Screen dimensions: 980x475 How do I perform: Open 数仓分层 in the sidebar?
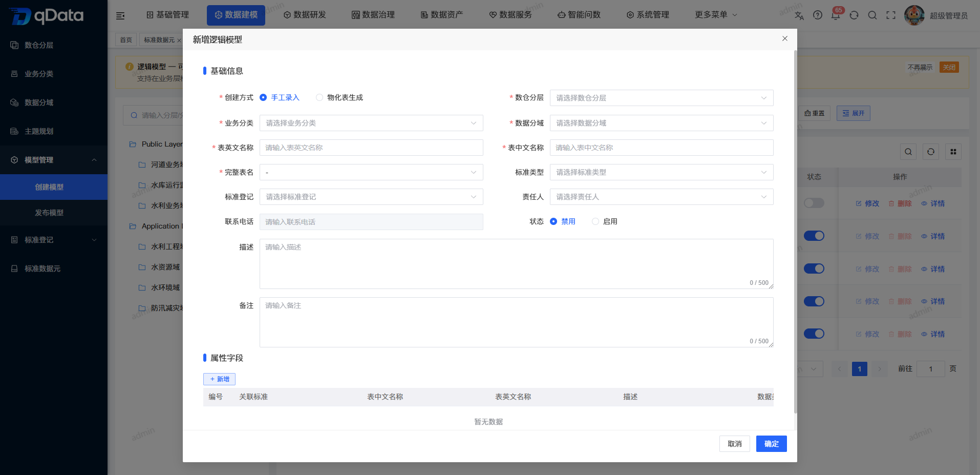pyautogui.click(x=39, y=45)
